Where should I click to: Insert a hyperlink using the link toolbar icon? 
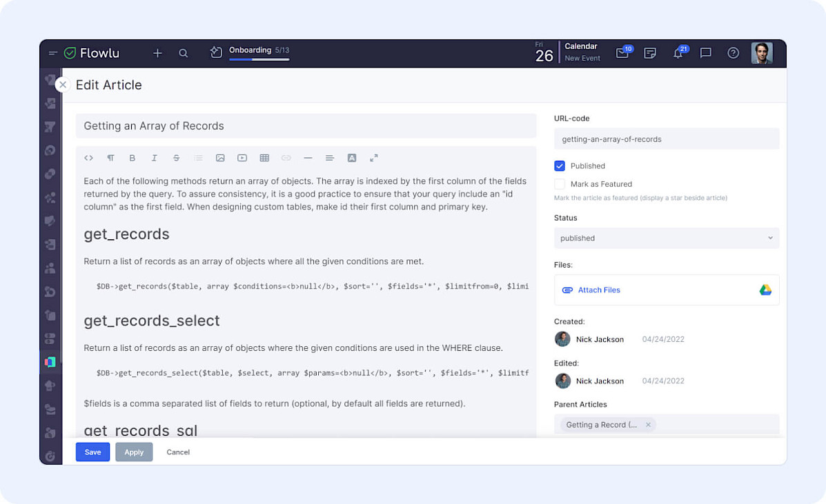coord(286,158)
